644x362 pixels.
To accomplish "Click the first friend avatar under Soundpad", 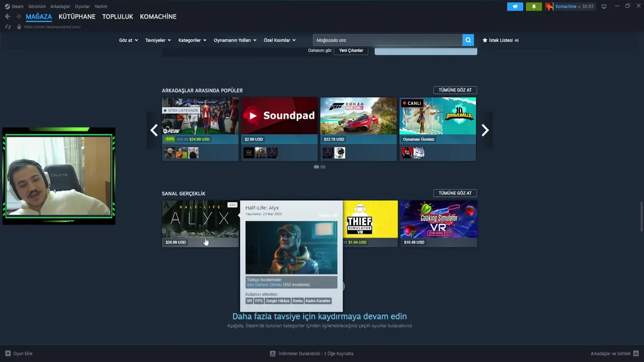I will pyautogui.click(x=249, y=153).
